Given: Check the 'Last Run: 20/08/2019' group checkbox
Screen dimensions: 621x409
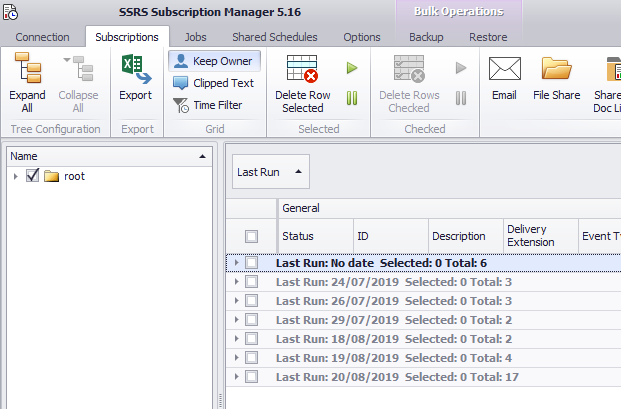Looking at the screenshot, I should (251, 377).
